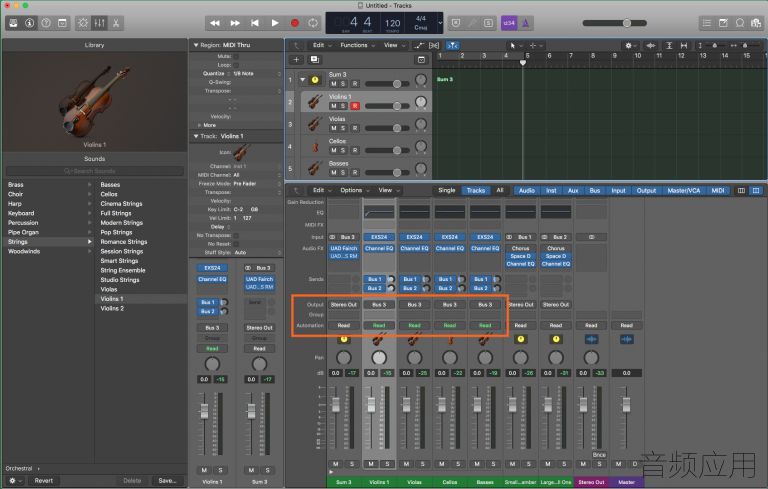The width and height of the screenshot is (768, 489).
Task: Toggle the Loop checkbox in Region inspector
Action: [x=236, y=65]
